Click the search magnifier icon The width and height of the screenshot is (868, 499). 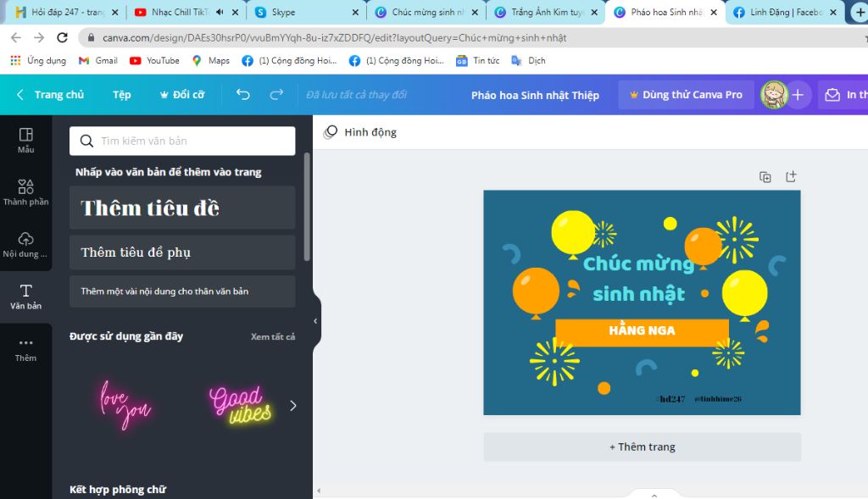pyautogui.click(x=86, y=141)
